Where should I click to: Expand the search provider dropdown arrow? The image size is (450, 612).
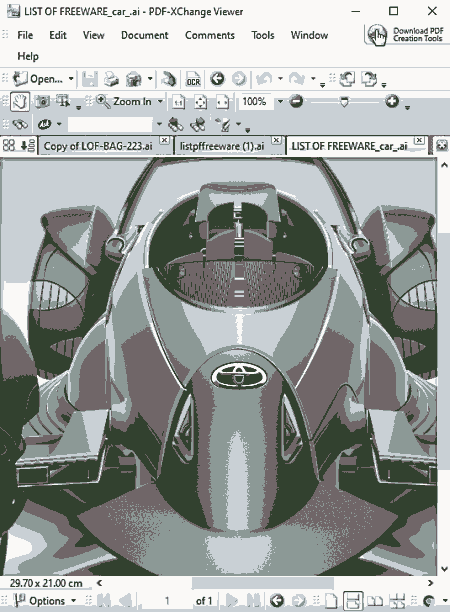[x=59, y=125]
